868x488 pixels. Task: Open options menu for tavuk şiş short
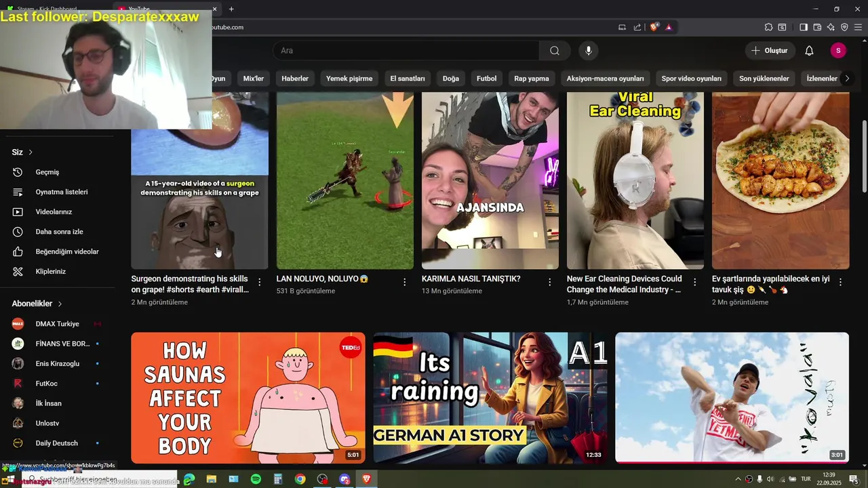click(x=840, y=282)
